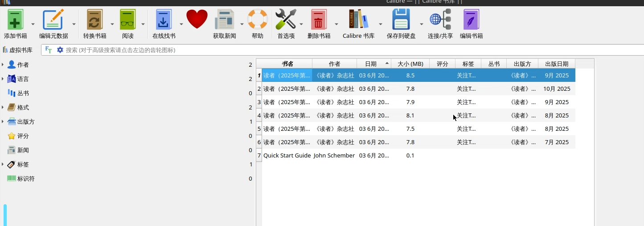The height and width of the screenshot is (226, 644).
Task: Click the John Schember author cell
Action: pos(334,155)
